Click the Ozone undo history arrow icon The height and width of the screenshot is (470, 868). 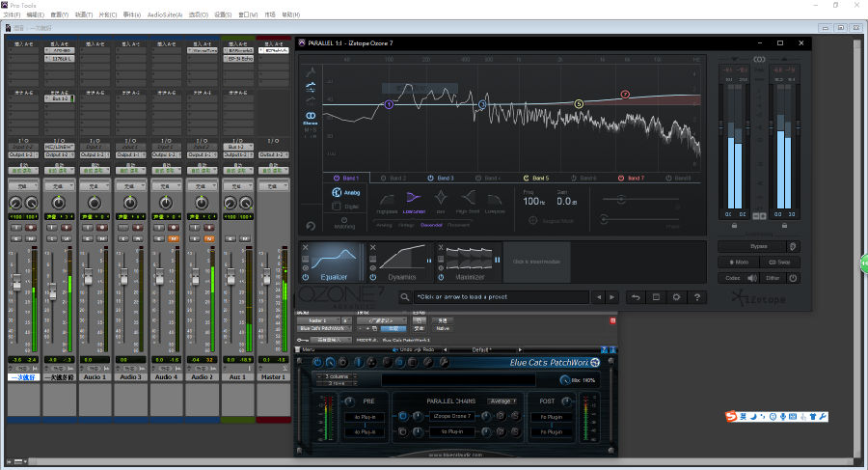point(636,297)
